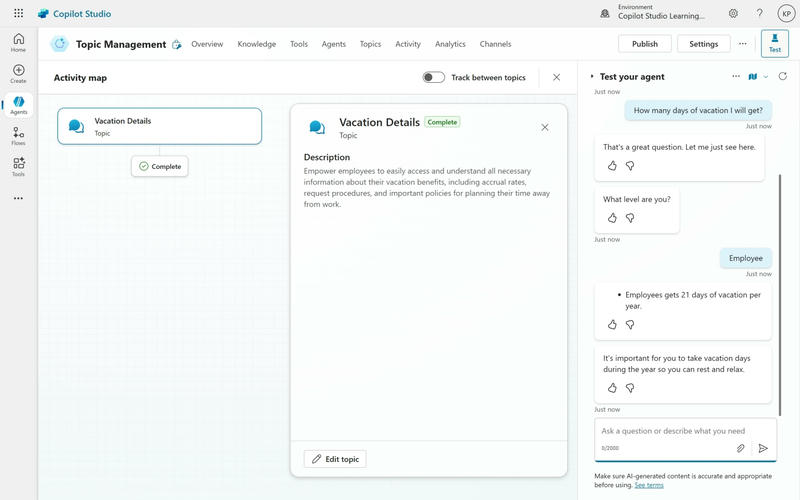Toggle Track between topics switch
The height and width of the screenshot is (500, 800).
434,77
